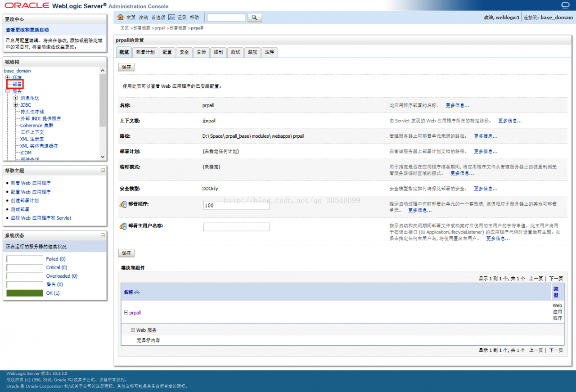Click the prpall link in modules table
The image size is (576, 392).
135,312
